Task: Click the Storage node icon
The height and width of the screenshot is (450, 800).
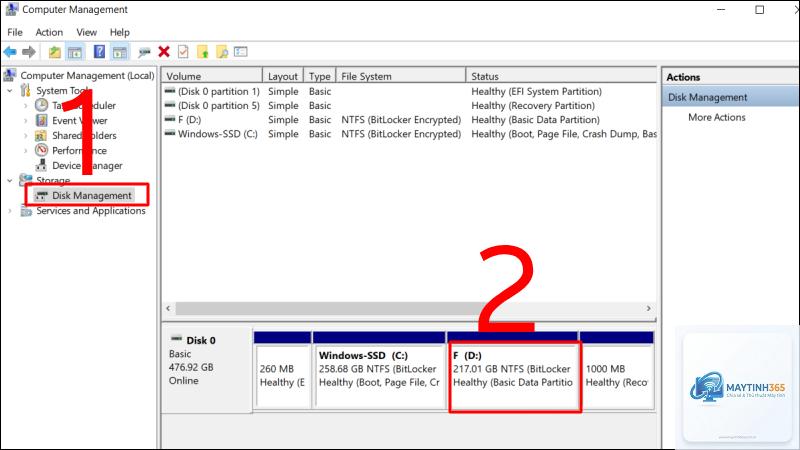Action: (x=25, y=180)
